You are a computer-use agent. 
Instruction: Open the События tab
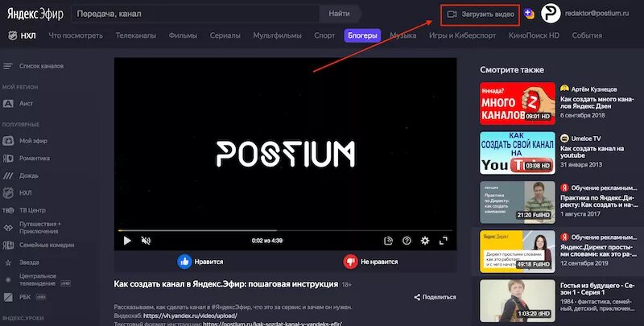tap(587, 35)
